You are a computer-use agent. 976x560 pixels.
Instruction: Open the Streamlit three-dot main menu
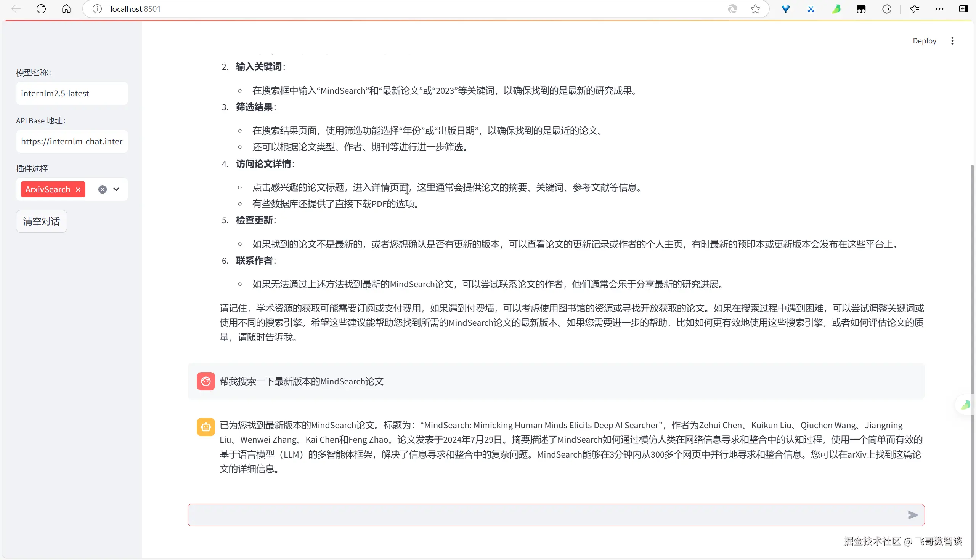(x=952, y=41)
